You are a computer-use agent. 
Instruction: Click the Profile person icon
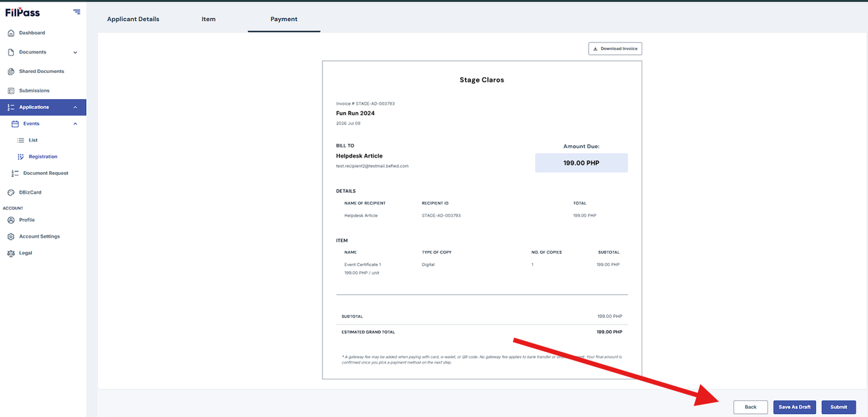point(11,220)
